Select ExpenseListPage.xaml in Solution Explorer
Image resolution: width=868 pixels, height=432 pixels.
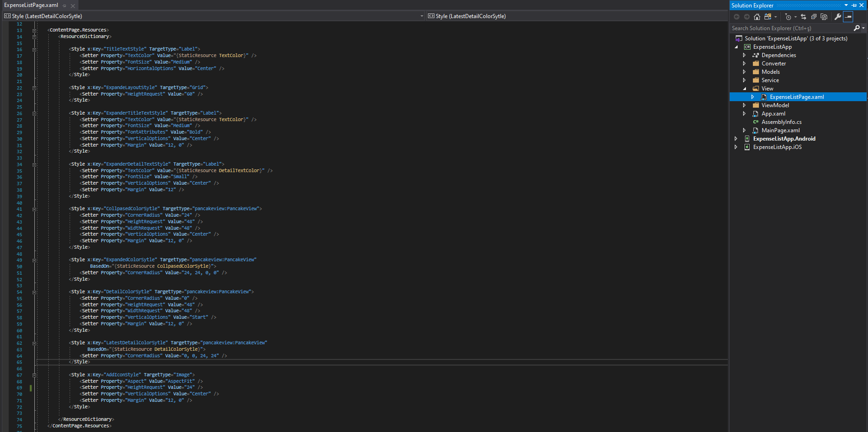coord(797,97)
